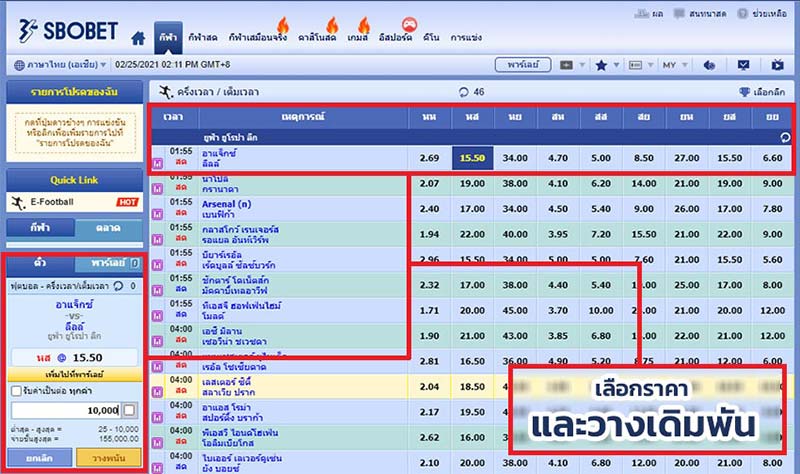Click the SBOBET logo
Screen dimensions: 800x474
[x=68, y=31]
